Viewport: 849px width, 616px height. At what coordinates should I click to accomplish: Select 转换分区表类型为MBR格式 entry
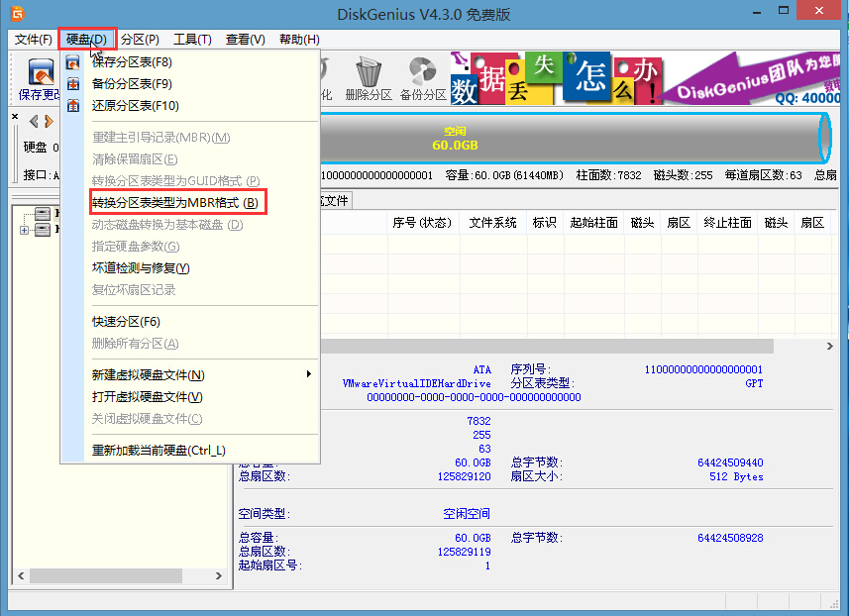(x=189, y=202)
